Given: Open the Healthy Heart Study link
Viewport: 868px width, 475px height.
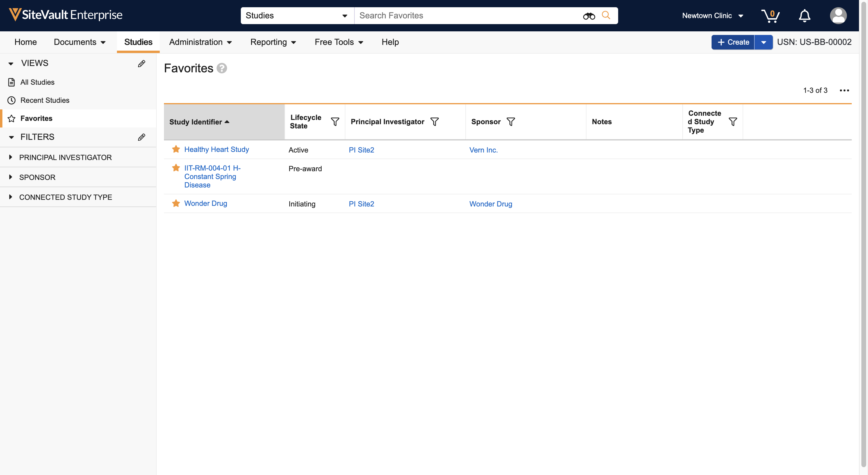Looking at the screenshot, I should point(217,149).
